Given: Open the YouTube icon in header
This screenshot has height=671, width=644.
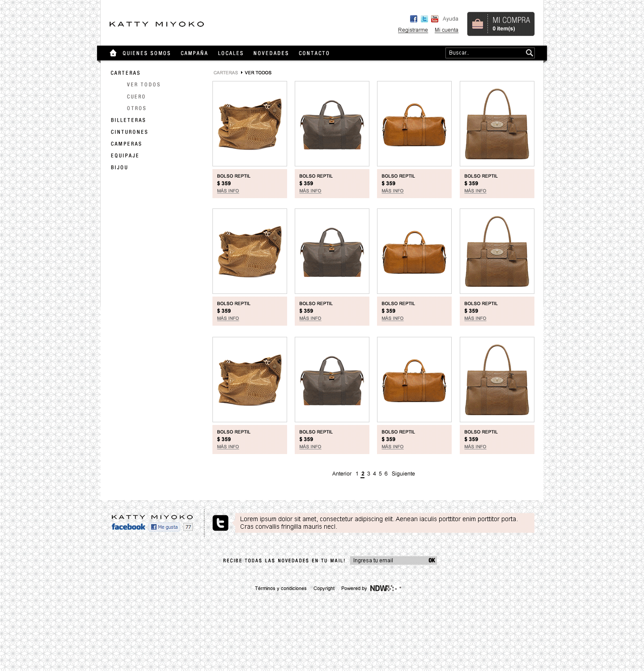Looking at the screenshot, I should [435, 19].
